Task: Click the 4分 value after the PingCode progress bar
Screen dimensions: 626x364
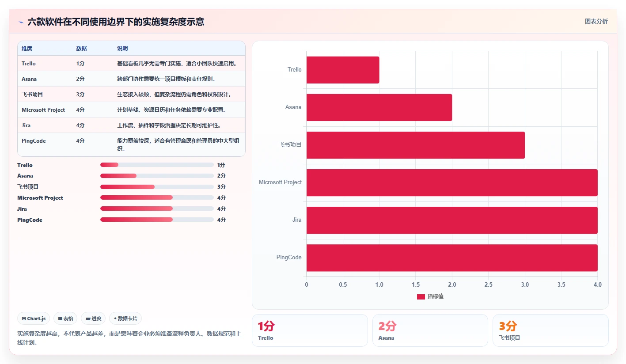Action: click(221, 220)
